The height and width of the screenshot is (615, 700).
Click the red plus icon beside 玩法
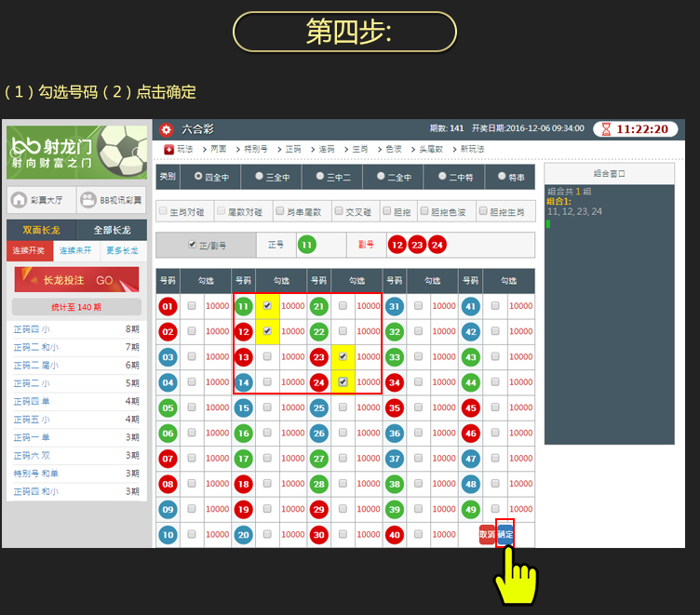(x=168, y=149)
